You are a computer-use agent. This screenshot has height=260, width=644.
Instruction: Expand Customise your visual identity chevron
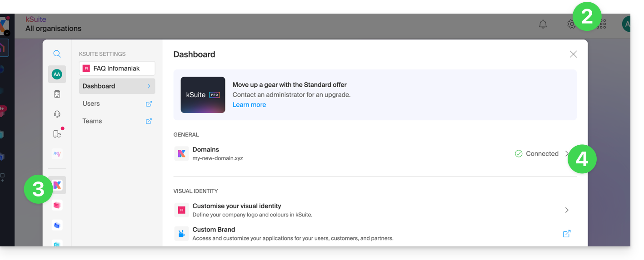pyautogui.click(x=567, y=210)
